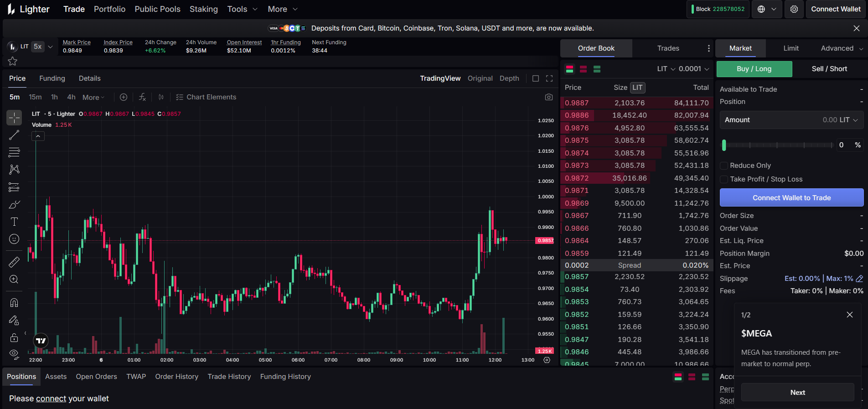868x409 pixels.
Task: Switch to Open Orders tab
Action: [x=96, y=377]
